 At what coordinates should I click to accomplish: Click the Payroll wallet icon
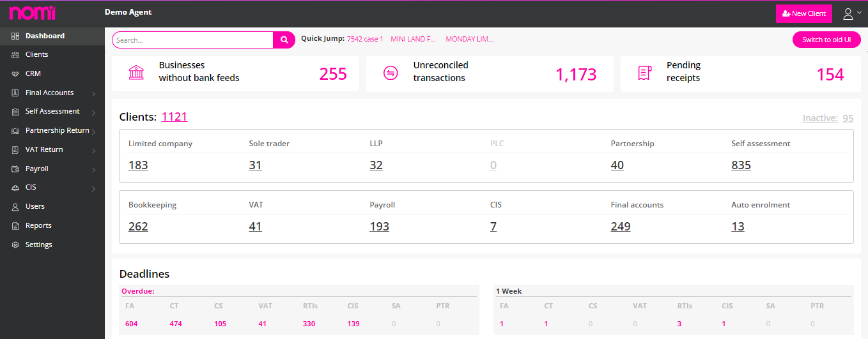(15, 169)
